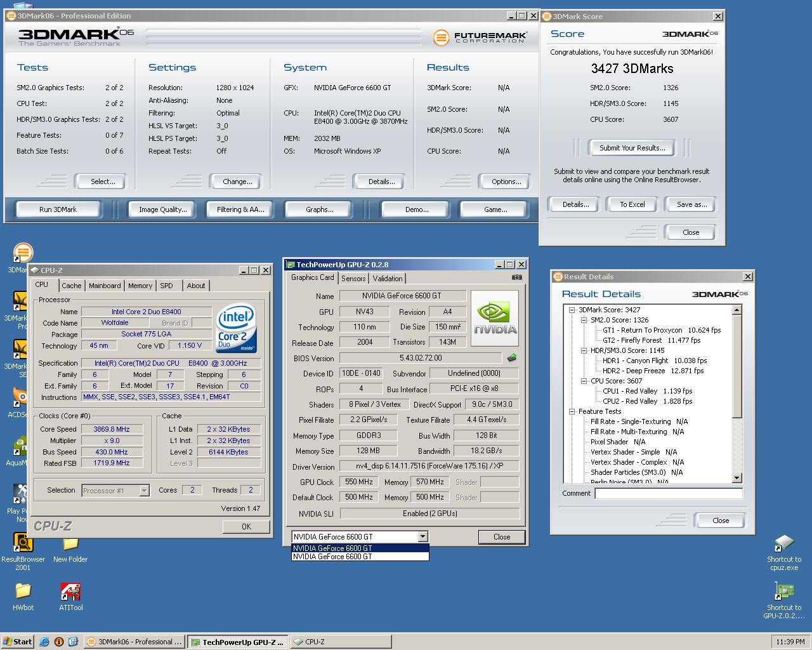Click the Run 3DMark button

[x=58, y=209]
